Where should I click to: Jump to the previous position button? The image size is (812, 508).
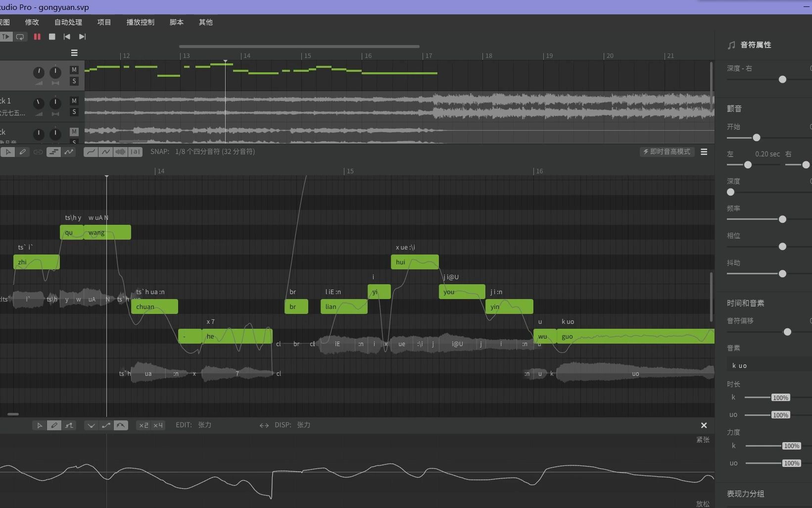pos(67,37)
